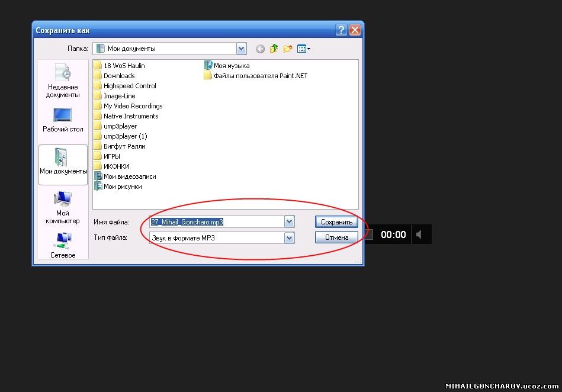562x392 pixels.
Task: Open Сетевое in places bar
Action: pyautogui.click(x=63, y=245)
